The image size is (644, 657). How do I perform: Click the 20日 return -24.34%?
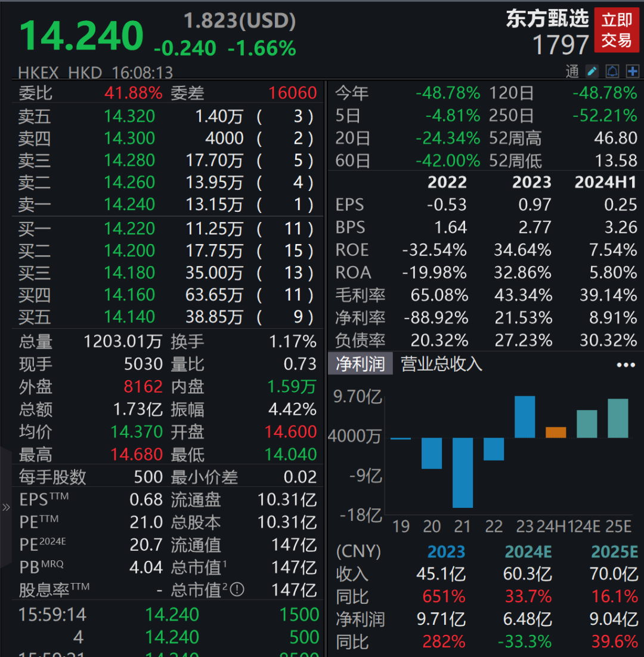point(448,138)
